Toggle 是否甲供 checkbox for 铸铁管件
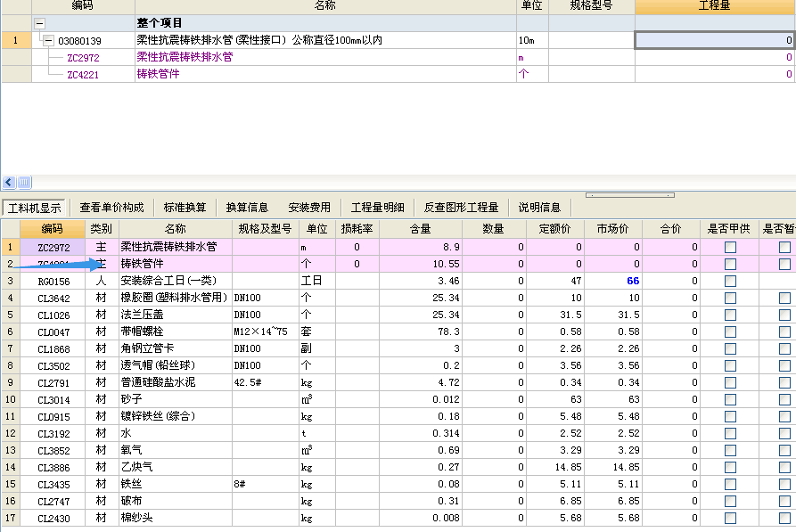Viewport: 796px width, 532px height. (x=730, y=264)
